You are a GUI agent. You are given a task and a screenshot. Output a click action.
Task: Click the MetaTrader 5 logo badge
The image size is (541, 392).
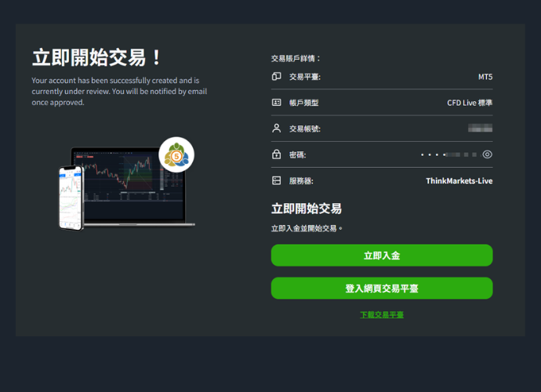click(176, 155)
